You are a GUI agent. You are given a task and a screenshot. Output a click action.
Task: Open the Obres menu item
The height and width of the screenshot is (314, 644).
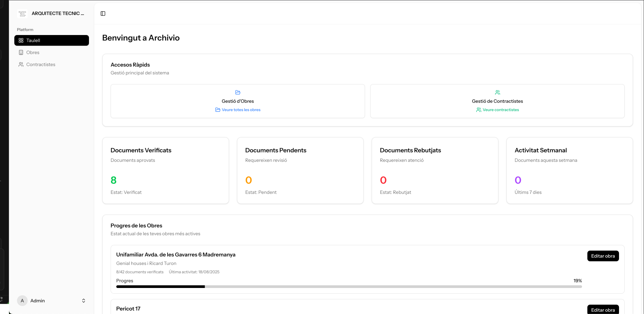[x=52, y=52]
